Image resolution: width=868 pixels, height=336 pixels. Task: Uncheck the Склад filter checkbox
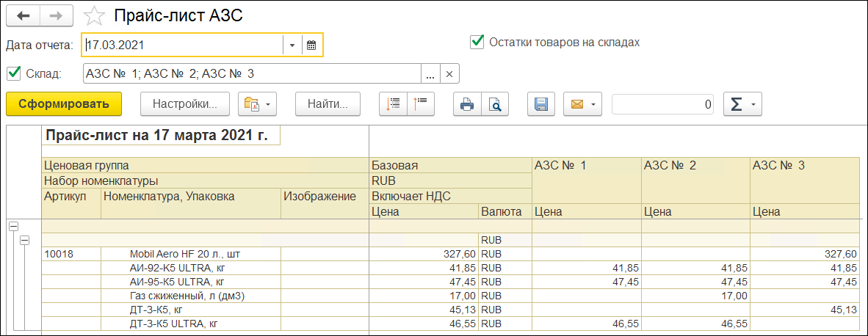pyautogui.click(x=12, y=73)
